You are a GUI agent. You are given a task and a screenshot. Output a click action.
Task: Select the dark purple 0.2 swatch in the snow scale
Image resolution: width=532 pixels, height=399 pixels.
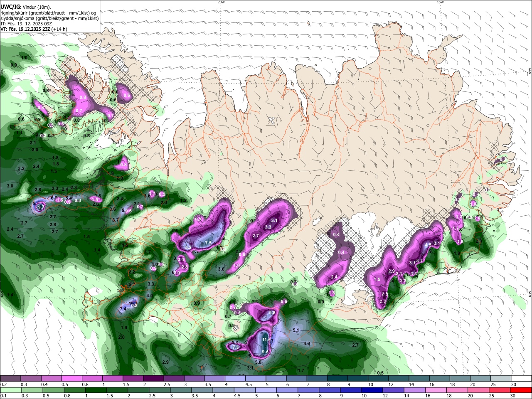10,379
